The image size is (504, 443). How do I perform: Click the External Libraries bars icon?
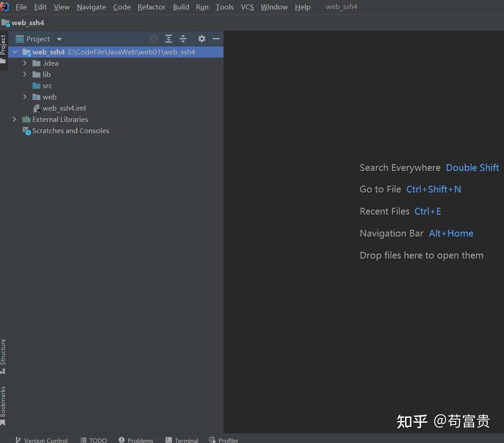tap(27, 120)
